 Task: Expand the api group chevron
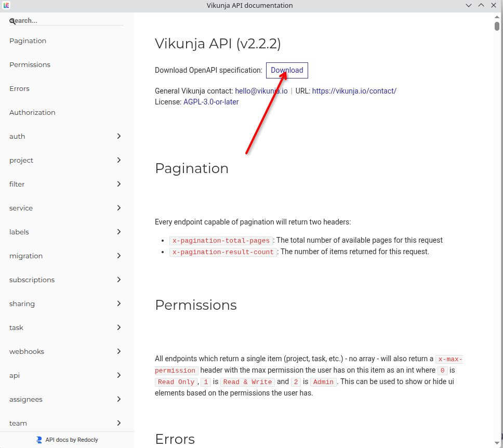click(x=119, y=375)
